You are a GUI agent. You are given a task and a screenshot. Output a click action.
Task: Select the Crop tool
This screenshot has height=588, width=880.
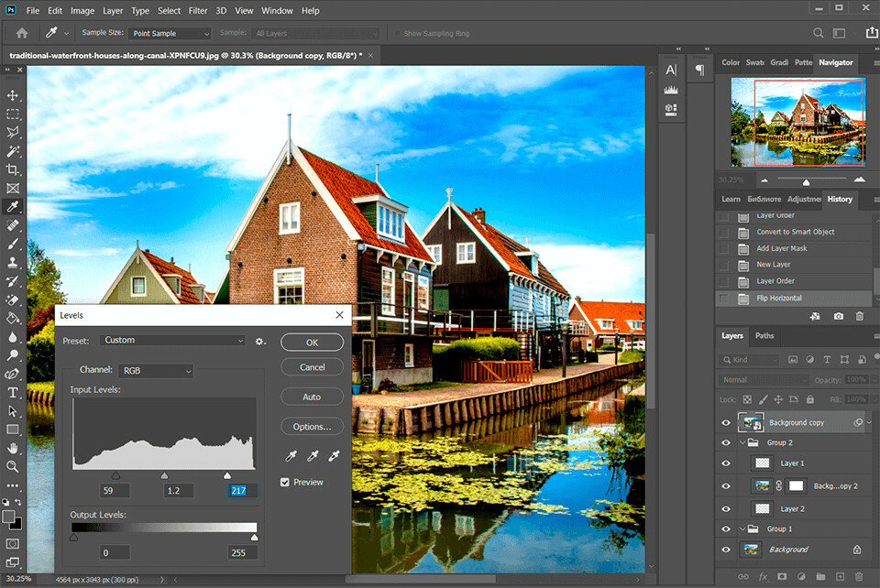tap(13, 169)
